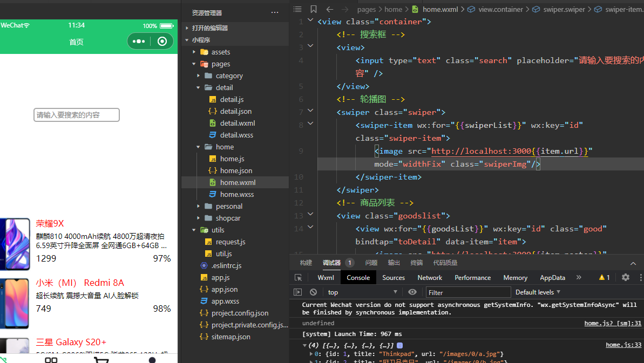Tap the 荣耀9X product thumbnail
The width and height of the screenshot is (644, 363).
point(15,244)
